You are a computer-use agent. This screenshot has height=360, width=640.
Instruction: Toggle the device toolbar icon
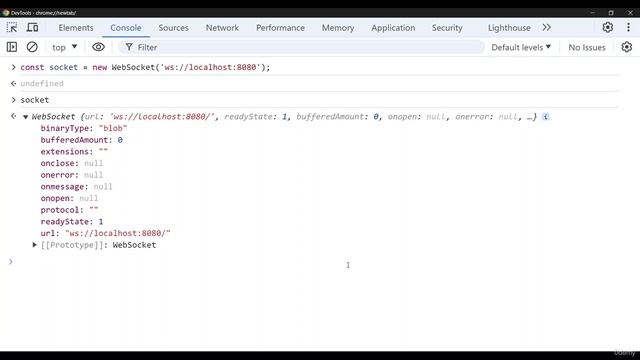pos(32,27)
